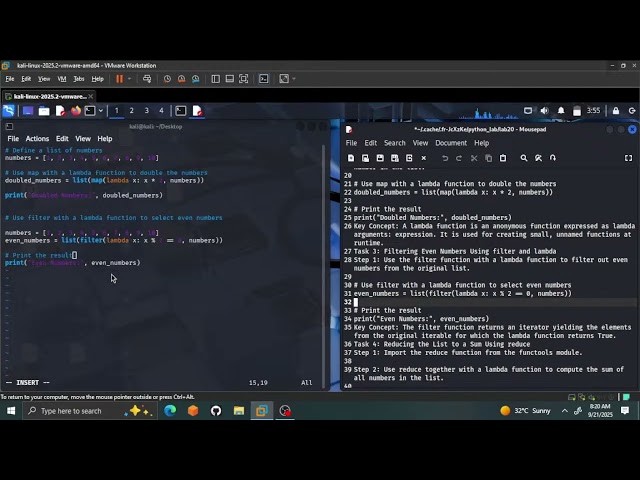Viewport: 640px width, 480px height.
Task: Enter VMware full screen mode
Action: [x=244, y=79]
